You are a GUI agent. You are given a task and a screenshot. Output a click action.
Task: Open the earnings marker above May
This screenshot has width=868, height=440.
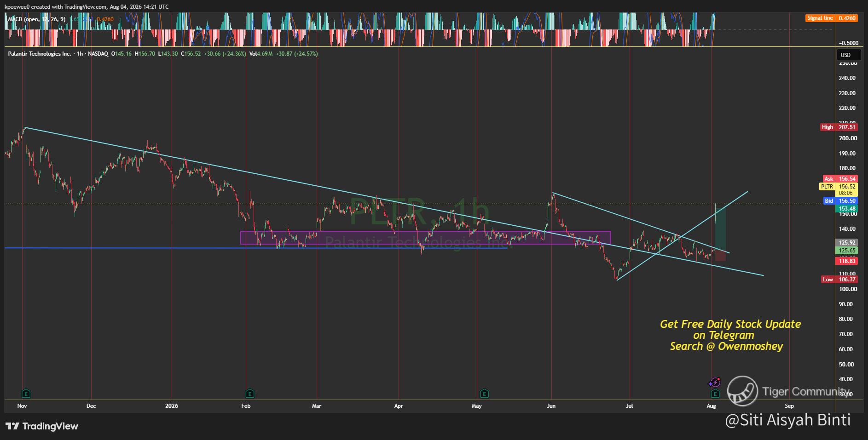coord(484,394)
